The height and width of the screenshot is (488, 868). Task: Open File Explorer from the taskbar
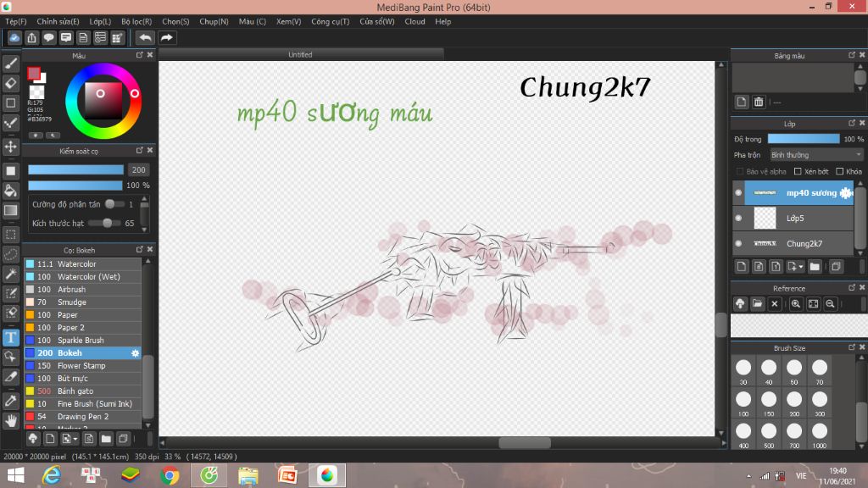click(x=248, y=475)
